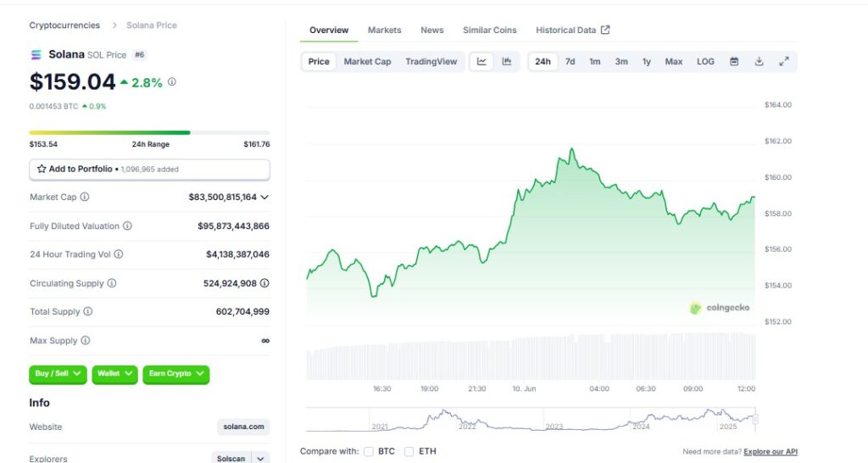This screenshot has width=868, height=463.
Task: Select the 3m time range
Action: pyautogui.click(x=621, y=61)
